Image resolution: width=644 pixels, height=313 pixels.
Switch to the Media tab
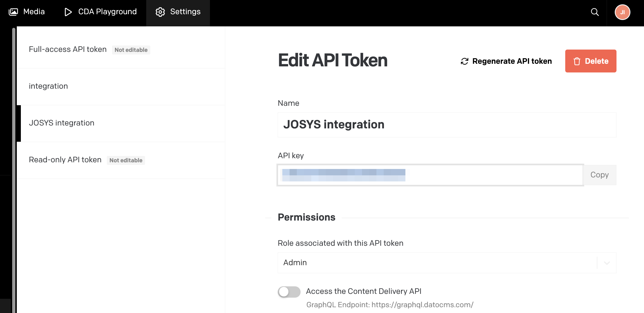pos(34,12)
